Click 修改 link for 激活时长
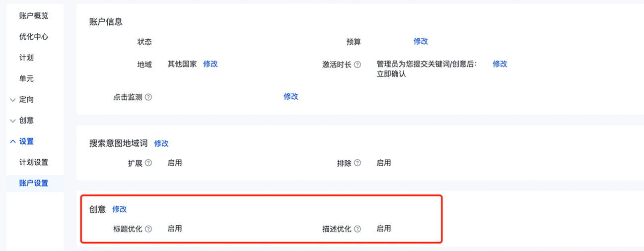The height and width of the screenshot is (251, 644). point(500,63)
